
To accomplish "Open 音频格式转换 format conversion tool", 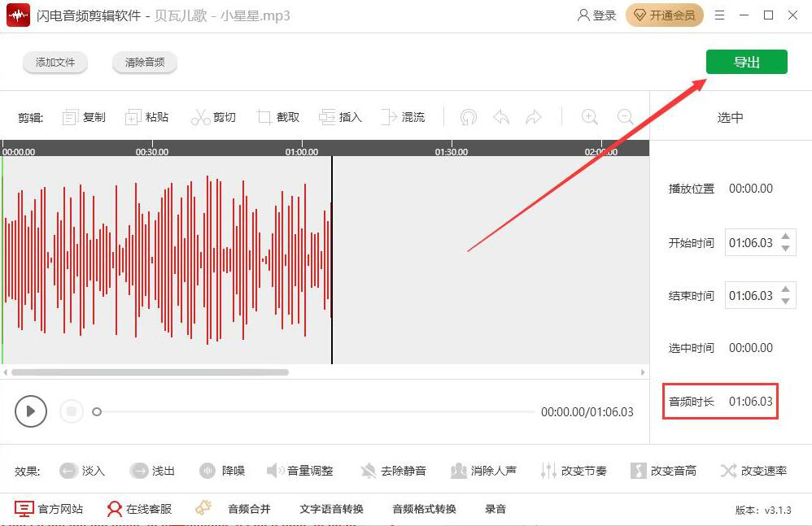I will 424,509.
